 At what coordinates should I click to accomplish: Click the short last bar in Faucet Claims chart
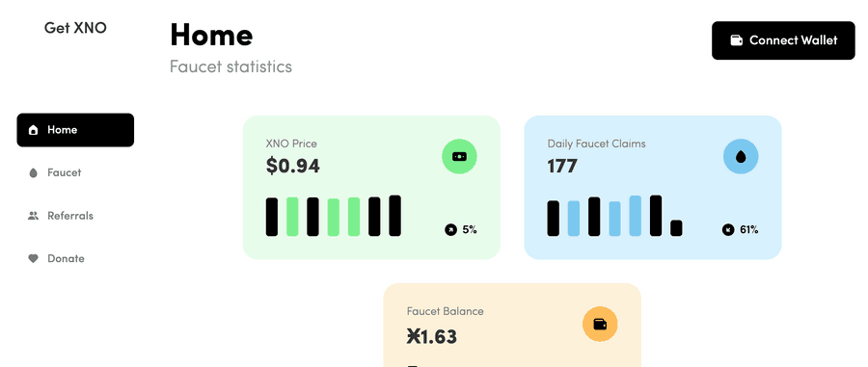pyautogui.click(x=676, y=228)
